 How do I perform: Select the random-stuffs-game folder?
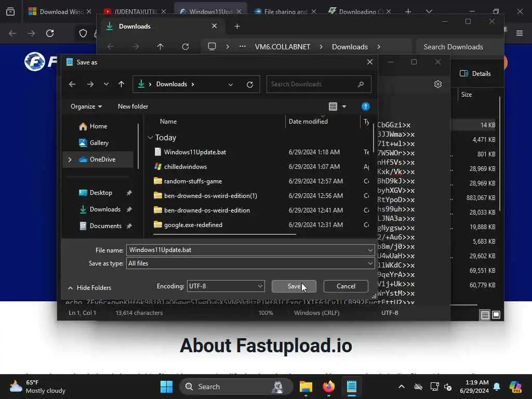[193, 181]
